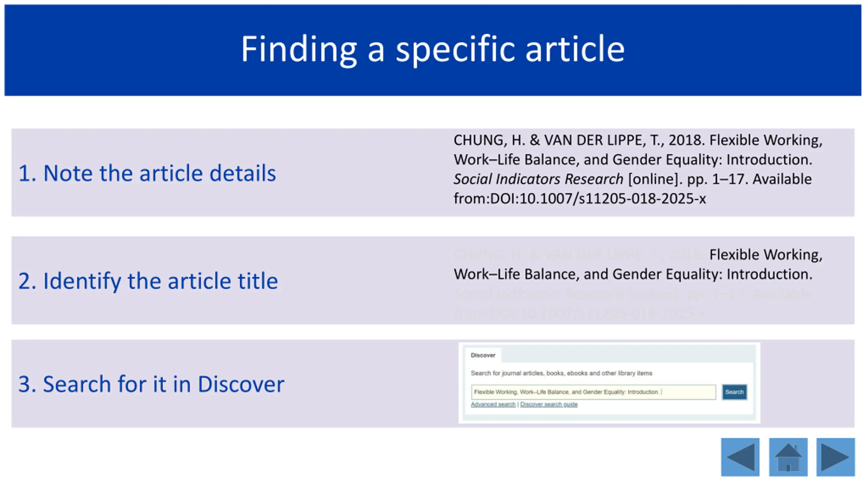Click '2. Identify the article title' heading

click(x=148, y=281)
